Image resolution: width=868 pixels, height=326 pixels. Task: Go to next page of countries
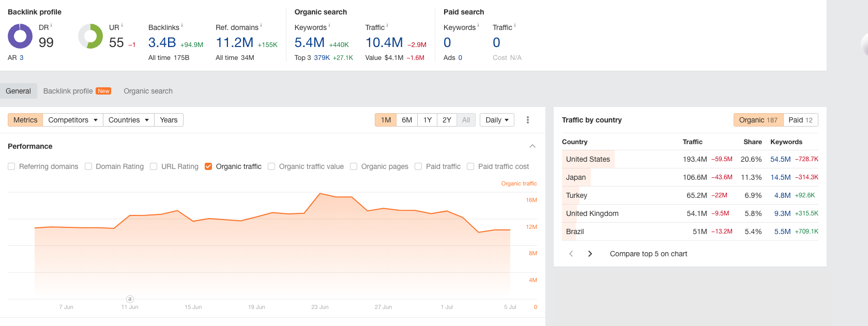coord(590,254)
